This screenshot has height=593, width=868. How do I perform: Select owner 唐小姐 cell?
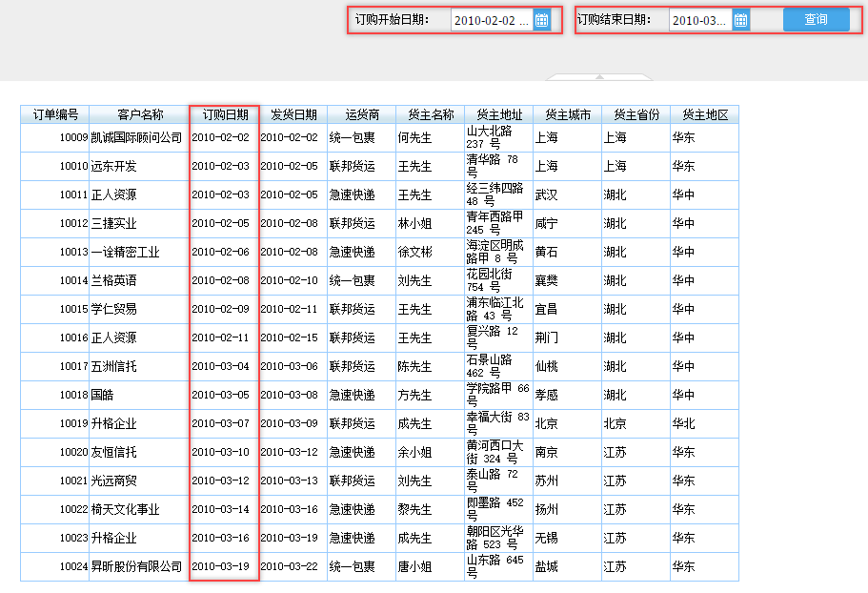coord(430,566)
